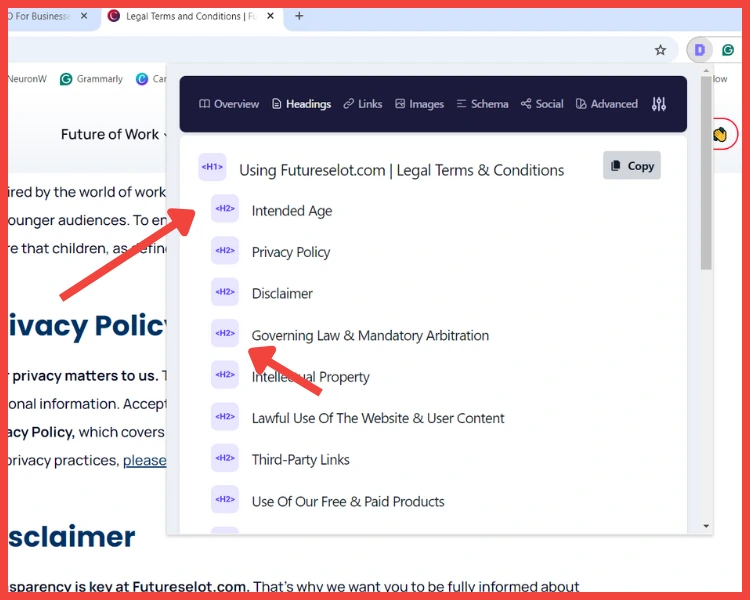This screenshot has height=600, width=750.
Task: Click H2 badge beside Lawful Use heading
Action: point(225,416)
